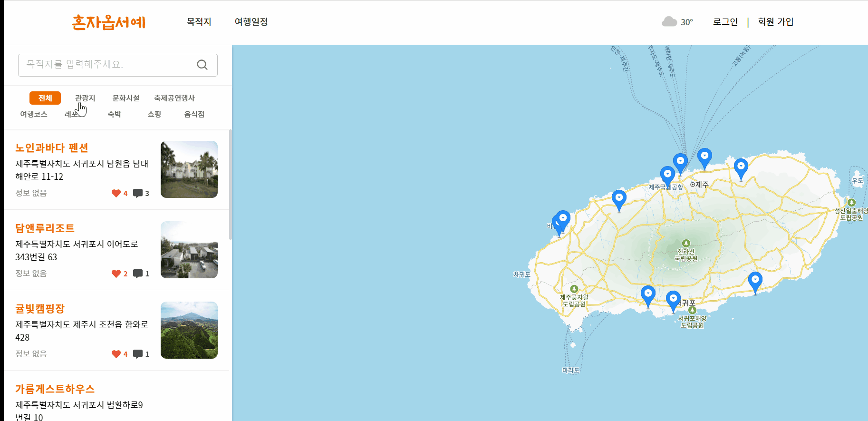Viewport: 868px width, 421px height.
Task: Click the 30° temperature text
Action: tap(687, 22)
